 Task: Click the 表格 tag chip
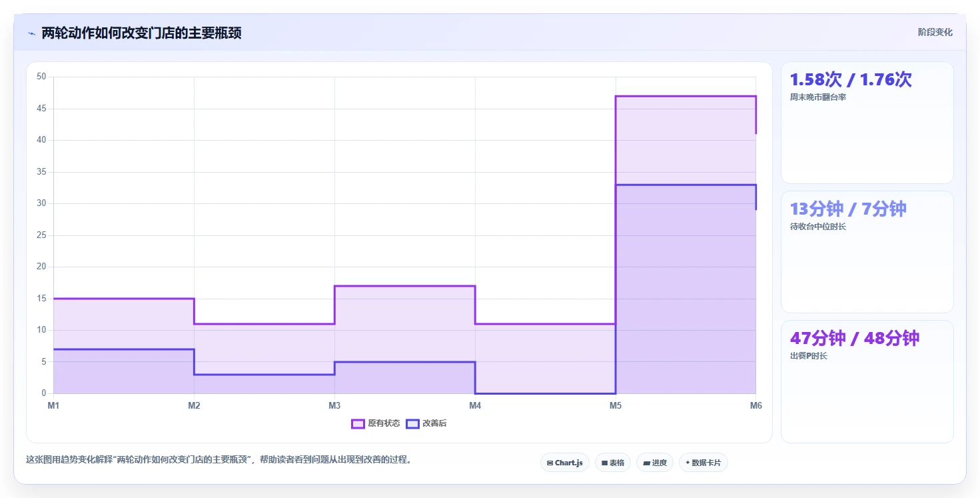pos(613,463)
